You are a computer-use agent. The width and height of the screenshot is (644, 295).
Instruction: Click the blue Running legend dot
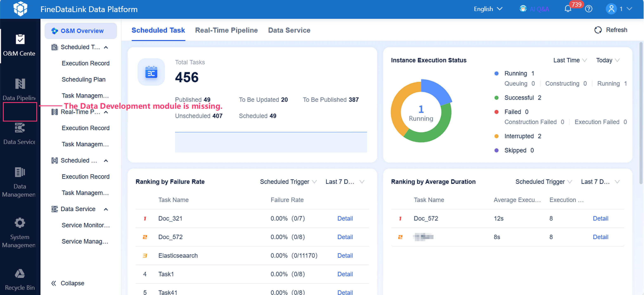tap(496, 73)
